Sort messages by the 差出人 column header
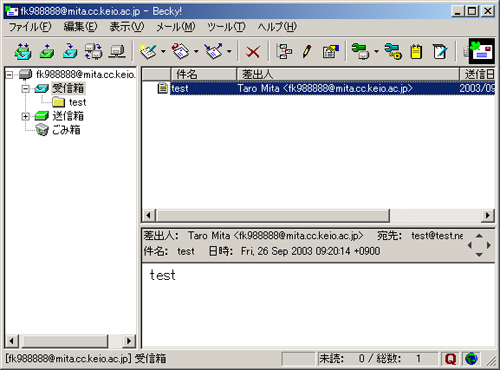Viewport: 500px width, 370px height. point(348,74)
